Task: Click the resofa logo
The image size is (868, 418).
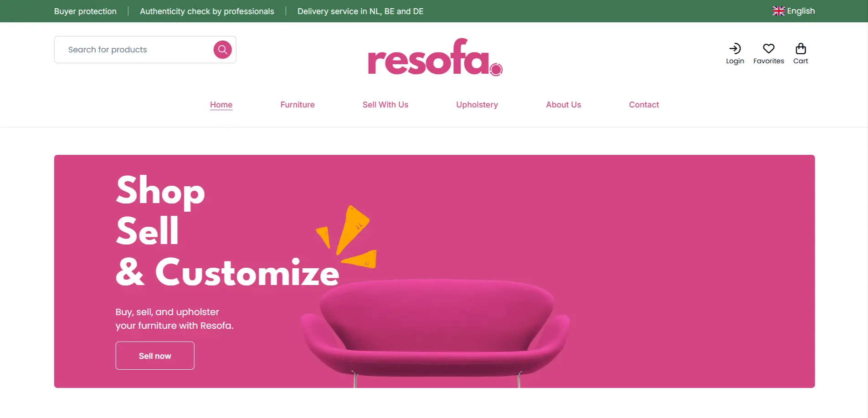Action: [x=435, y=57]
